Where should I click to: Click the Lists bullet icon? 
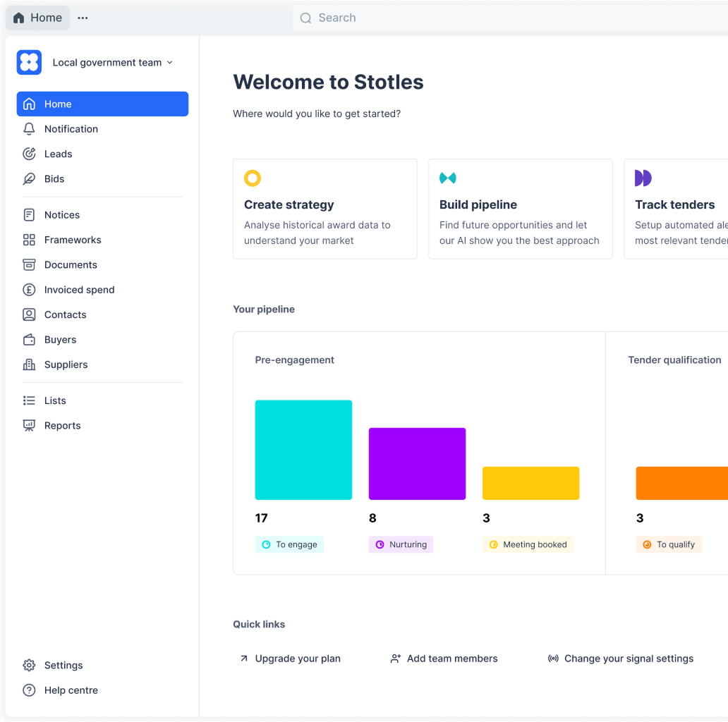(x=29, y=400)
